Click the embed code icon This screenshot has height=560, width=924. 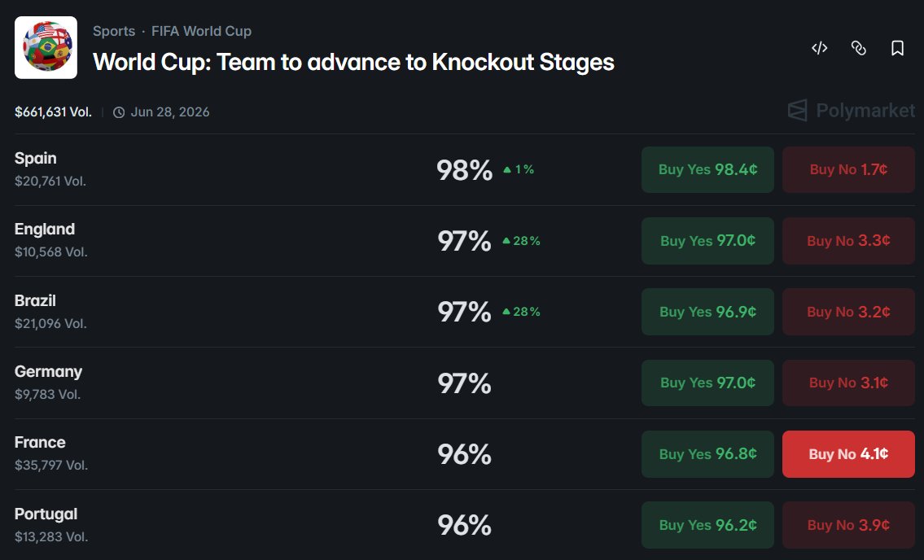[820, 48]
